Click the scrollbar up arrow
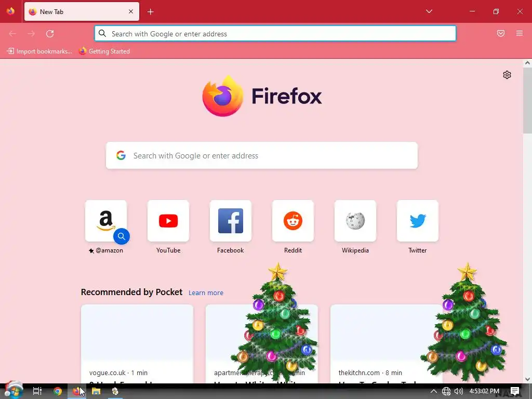 [x=527, y=63]
